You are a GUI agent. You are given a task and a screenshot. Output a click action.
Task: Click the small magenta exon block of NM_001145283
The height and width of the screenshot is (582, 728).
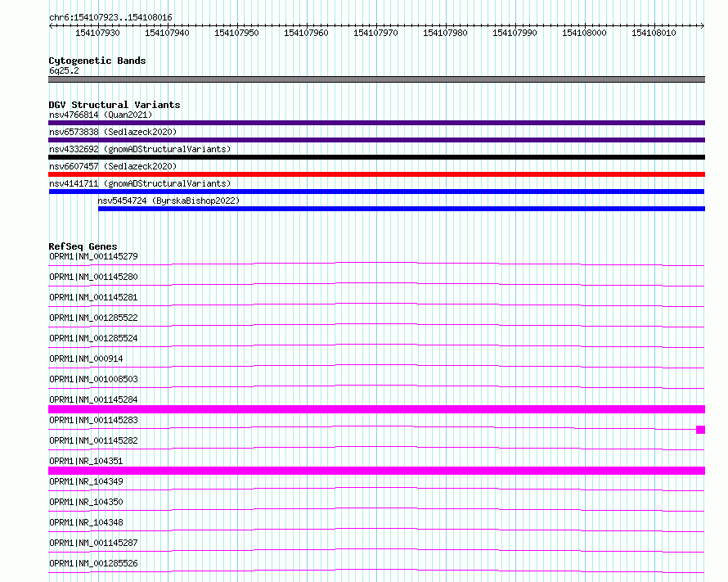coord(701,430)
